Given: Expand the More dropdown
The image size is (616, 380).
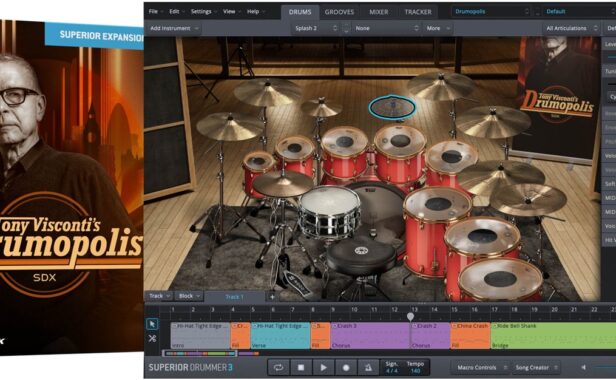Looking at the screenshot, I should pos(438,28).
